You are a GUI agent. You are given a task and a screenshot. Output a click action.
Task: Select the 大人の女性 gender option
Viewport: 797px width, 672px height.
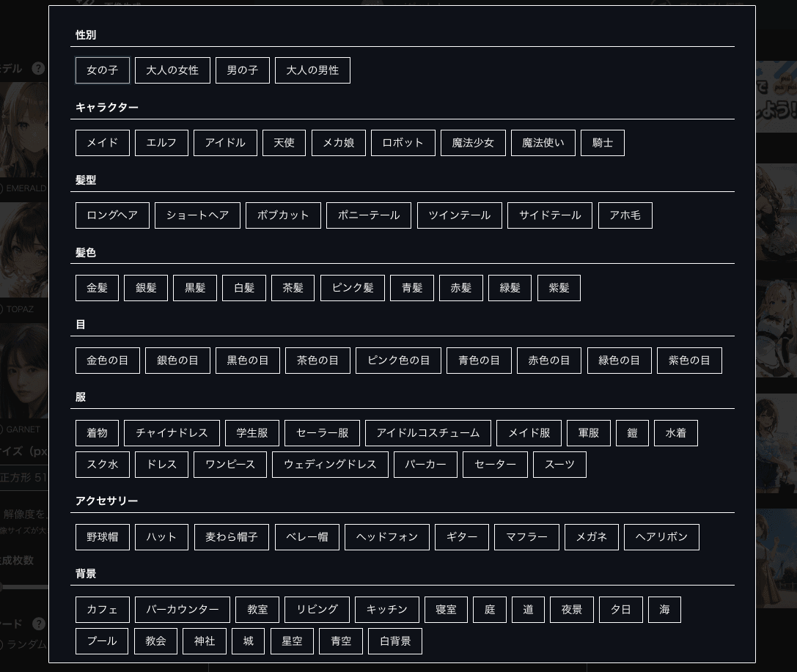172,70
